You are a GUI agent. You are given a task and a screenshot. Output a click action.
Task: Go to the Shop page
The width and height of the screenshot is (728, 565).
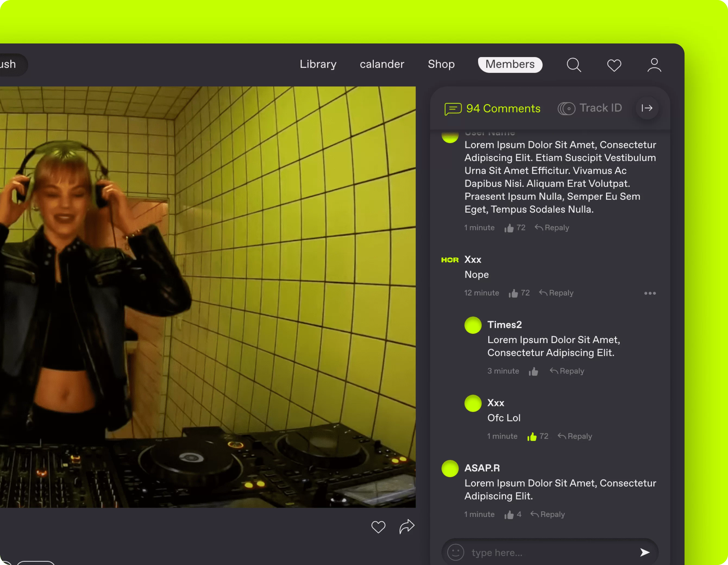441,64
